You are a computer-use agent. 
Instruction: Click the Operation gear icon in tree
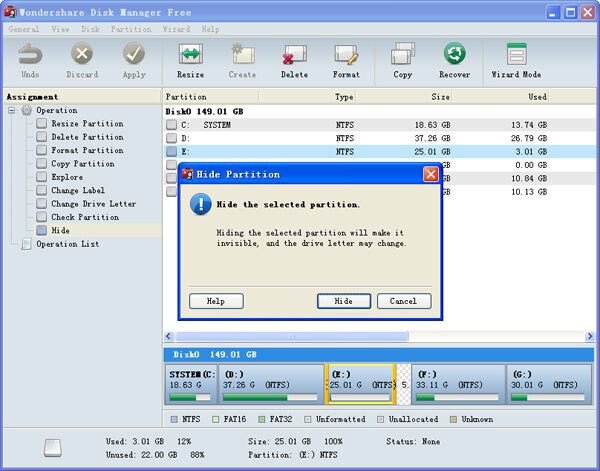(x=26, y=111)
